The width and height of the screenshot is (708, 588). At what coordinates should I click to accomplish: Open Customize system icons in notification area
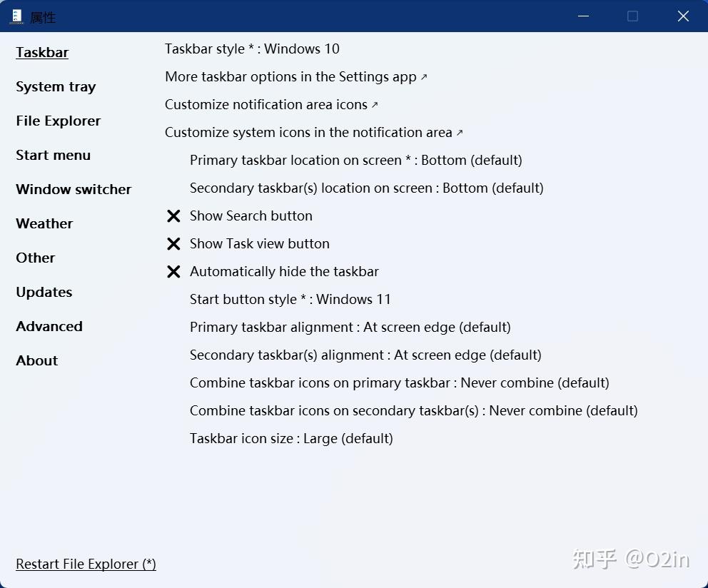pos(313,133)
